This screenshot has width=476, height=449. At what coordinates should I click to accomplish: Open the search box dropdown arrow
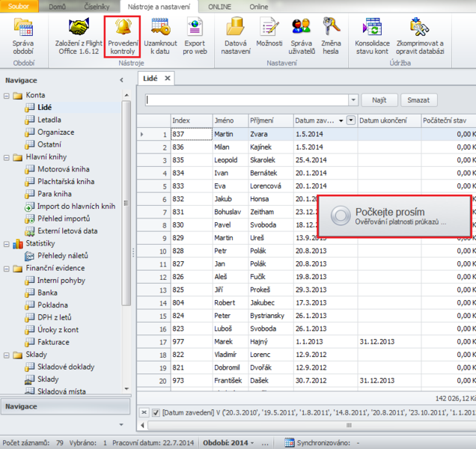tap(353, 100)
